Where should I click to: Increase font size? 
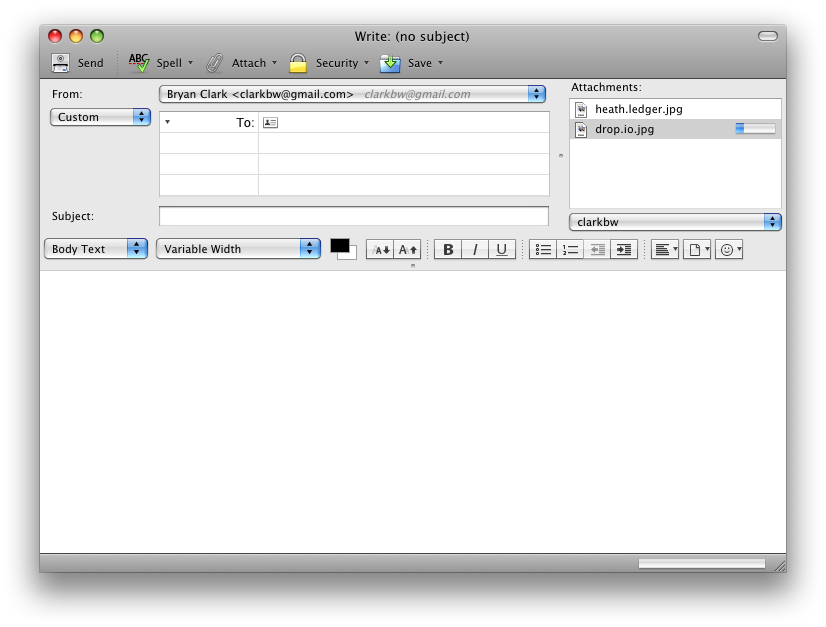(407, 250)
